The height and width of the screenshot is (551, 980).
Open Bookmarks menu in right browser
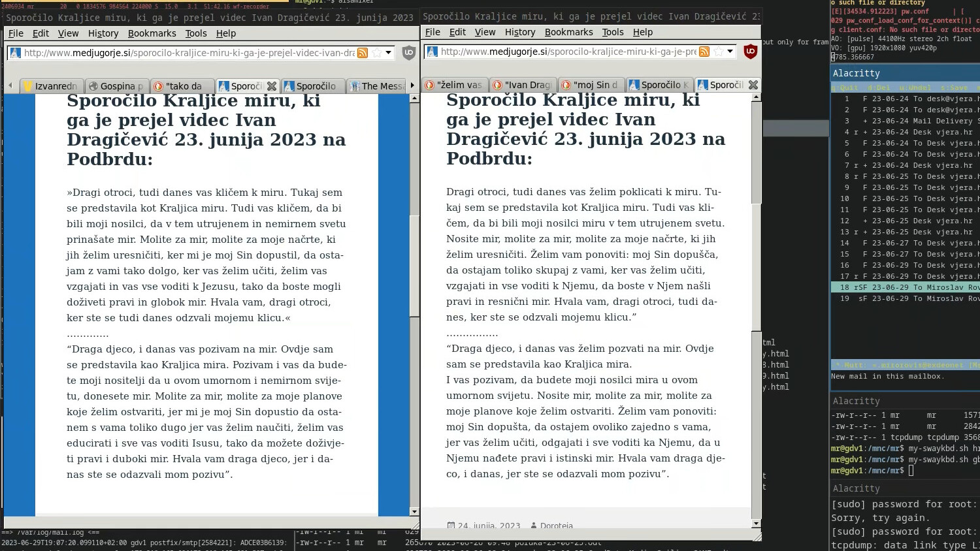(568, 32)
